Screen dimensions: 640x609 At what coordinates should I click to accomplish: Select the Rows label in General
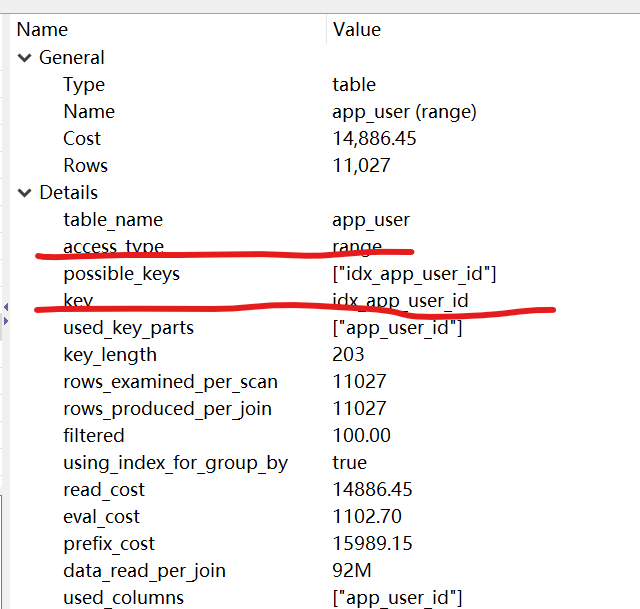click(x=85, y=166)
